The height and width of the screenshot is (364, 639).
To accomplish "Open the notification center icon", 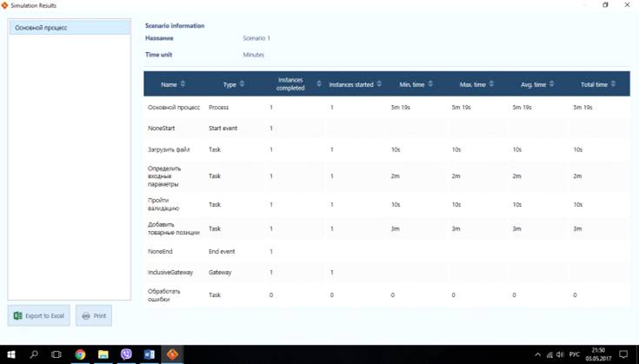I will tap(622, 354).
